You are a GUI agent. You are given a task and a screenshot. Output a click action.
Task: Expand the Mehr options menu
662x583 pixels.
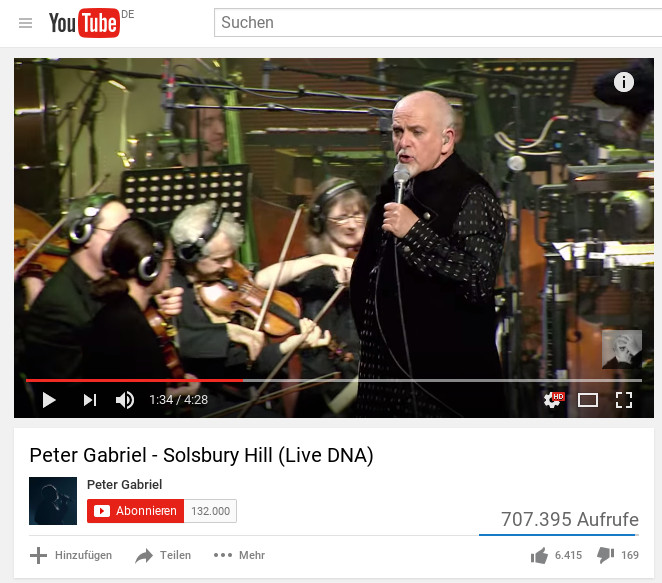[239, 555]
